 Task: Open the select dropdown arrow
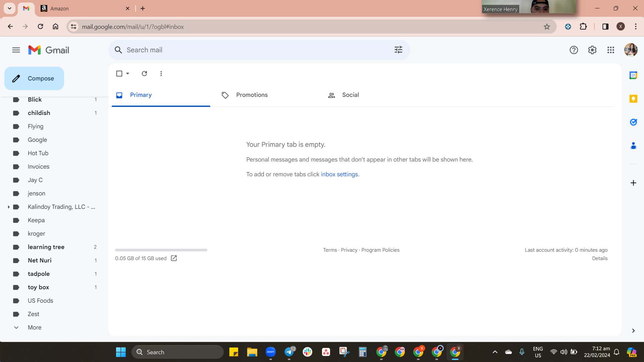(128, 73)
